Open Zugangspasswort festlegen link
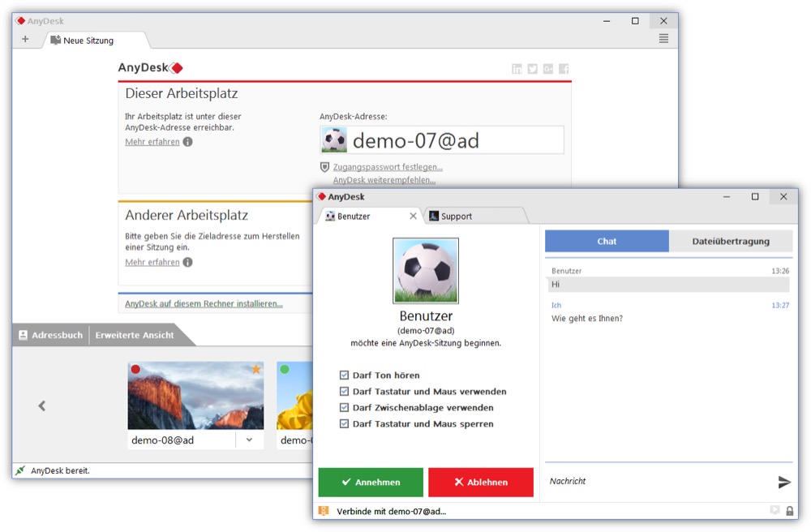This screenshot has height=532, width=811. [388, 167]
